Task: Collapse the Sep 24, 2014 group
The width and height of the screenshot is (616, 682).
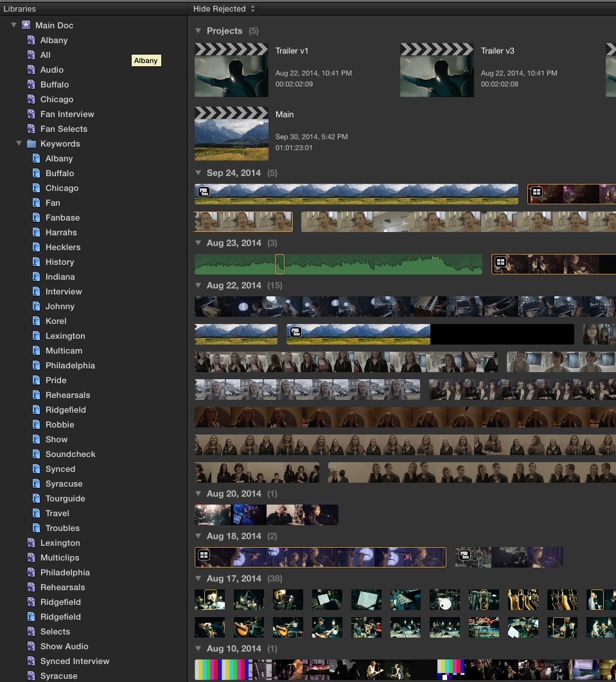Action: 198,173
